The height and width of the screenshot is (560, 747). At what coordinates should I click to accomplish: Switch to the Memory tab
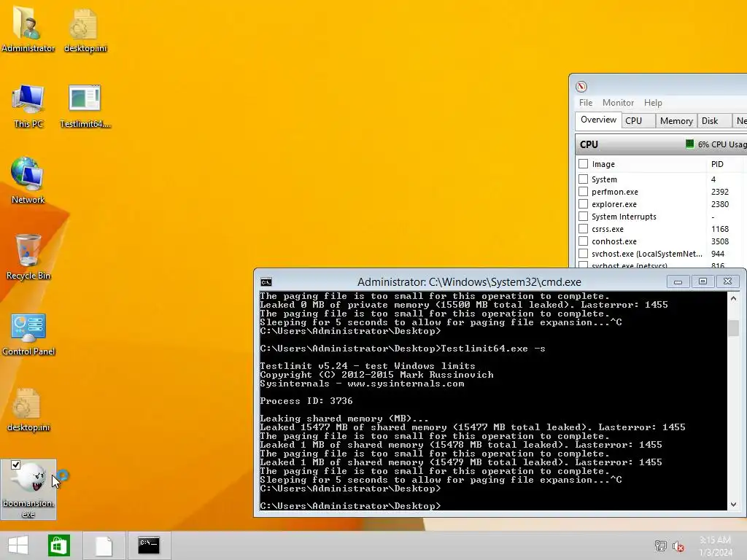pos(676,121)
